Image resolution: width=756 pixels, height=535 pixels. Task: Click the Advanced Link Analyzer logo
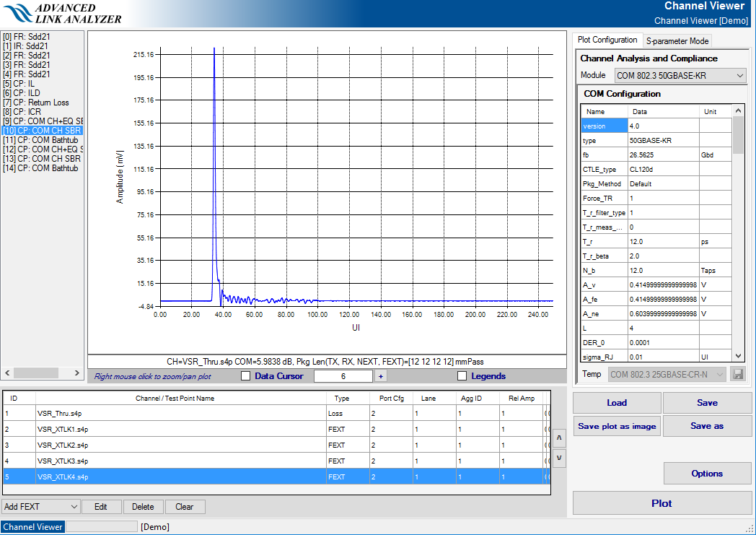[62, 13]
